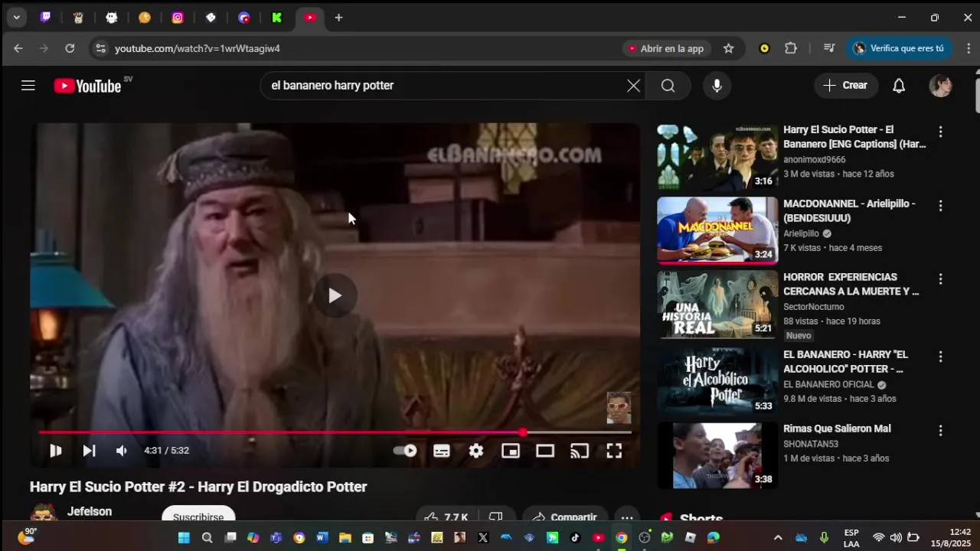
Task: Resume playback with the player play button
Action: [56, 451]
